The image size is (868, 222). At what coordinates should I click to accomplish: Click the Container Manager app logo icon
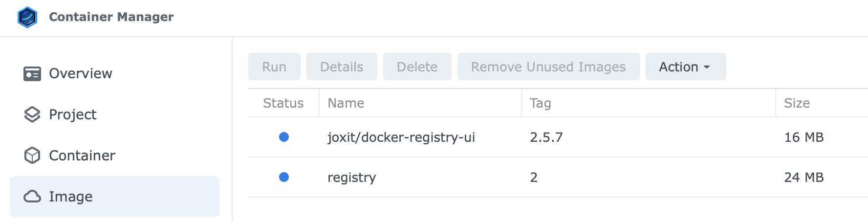point(27,17)
